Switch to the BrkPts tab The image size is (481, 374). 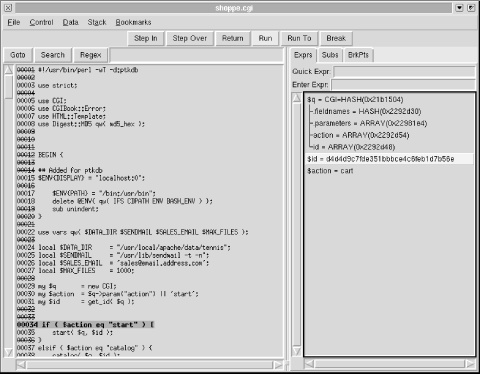[358, 55]
